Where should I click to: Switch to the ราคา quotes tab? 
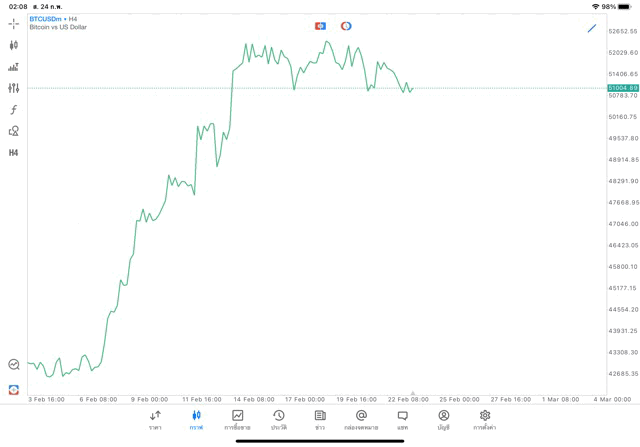(x=155, y=420)
